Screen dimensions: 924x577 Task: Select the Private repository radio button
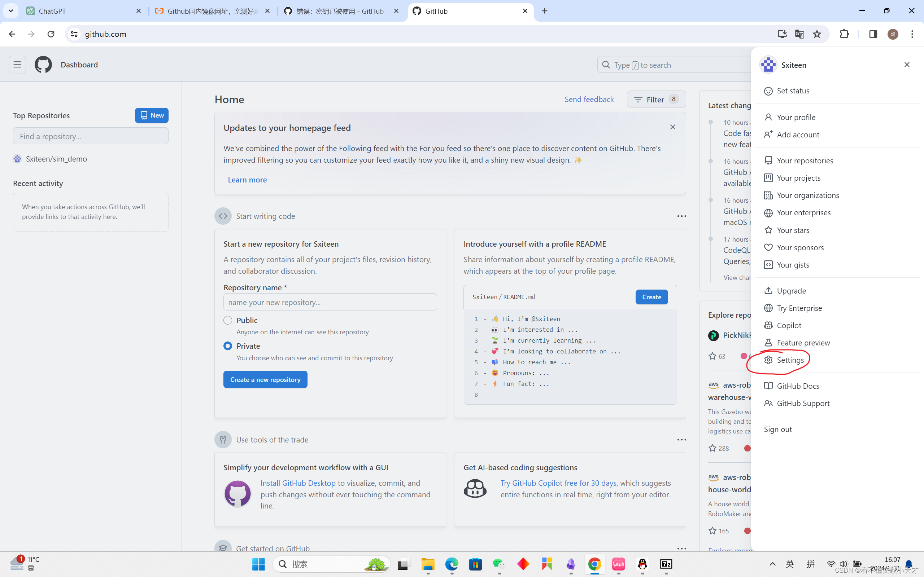coord(227,346)
